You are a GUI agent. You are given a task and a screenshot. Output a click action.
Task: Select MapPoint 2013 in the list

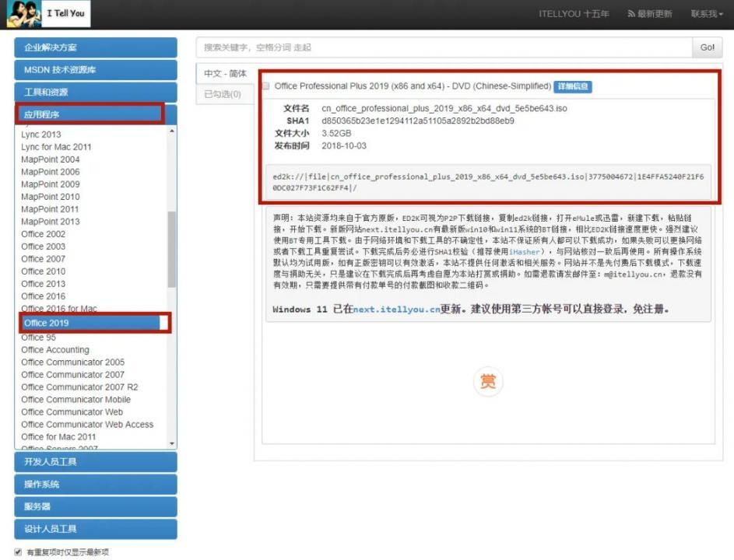50,222
